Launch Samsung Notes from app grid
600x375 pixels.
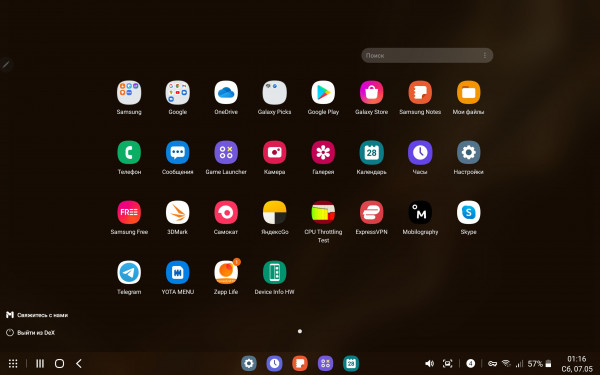(420, 93)
